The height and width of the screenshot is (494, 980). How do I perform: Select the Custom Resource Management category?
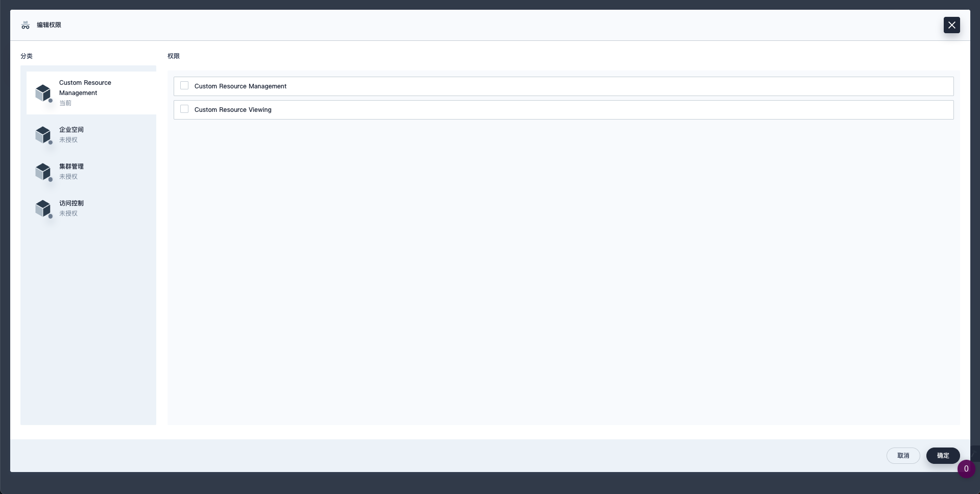click(91, 93)
